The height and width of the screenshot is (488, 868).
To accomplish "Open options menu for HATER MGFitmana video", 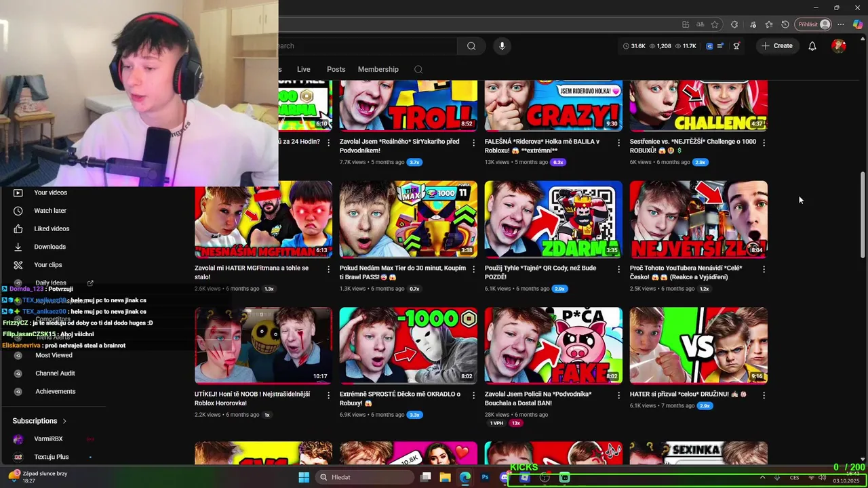I will [x=328, y=269].
